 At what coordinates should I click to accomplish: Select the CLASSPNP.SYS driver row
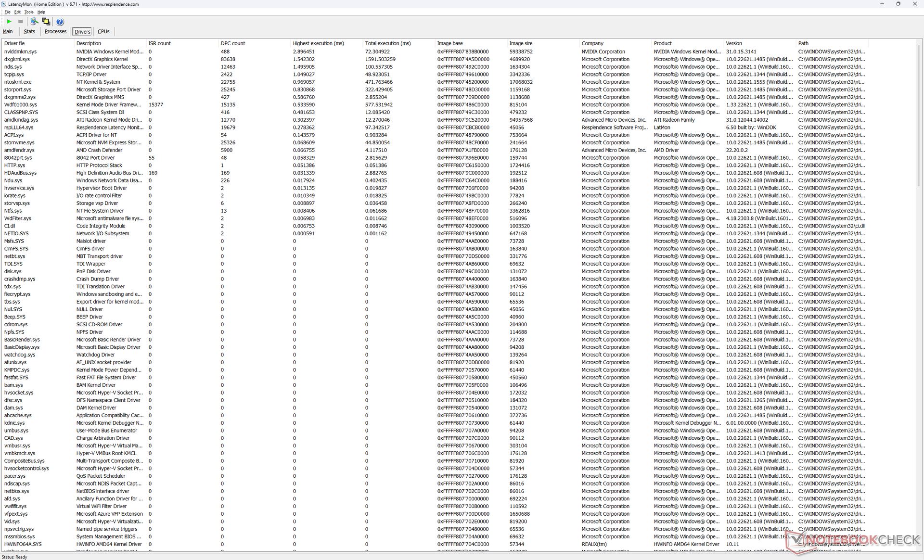[435, 112]
